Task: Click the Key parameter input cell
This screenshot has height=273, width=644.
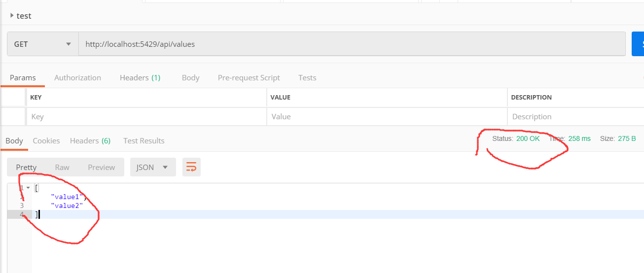Action: coord(146,117)
